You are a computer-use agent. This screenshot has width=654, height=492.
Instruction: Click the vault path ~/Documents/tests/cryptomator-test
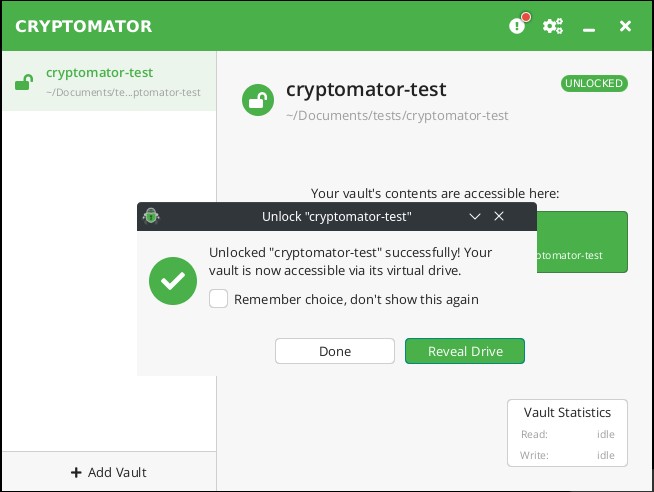click(x=397, y=115)
